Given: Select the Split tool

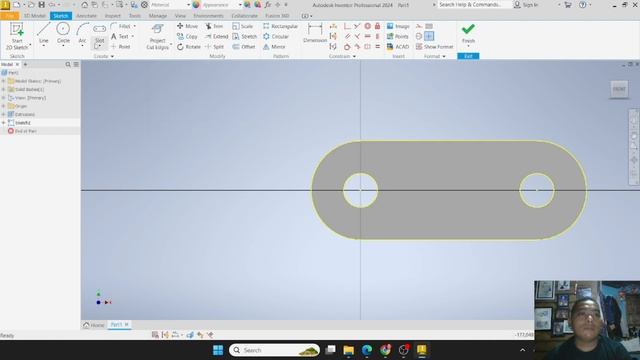Looking at the screenshot, I should (x=215, y=47).
